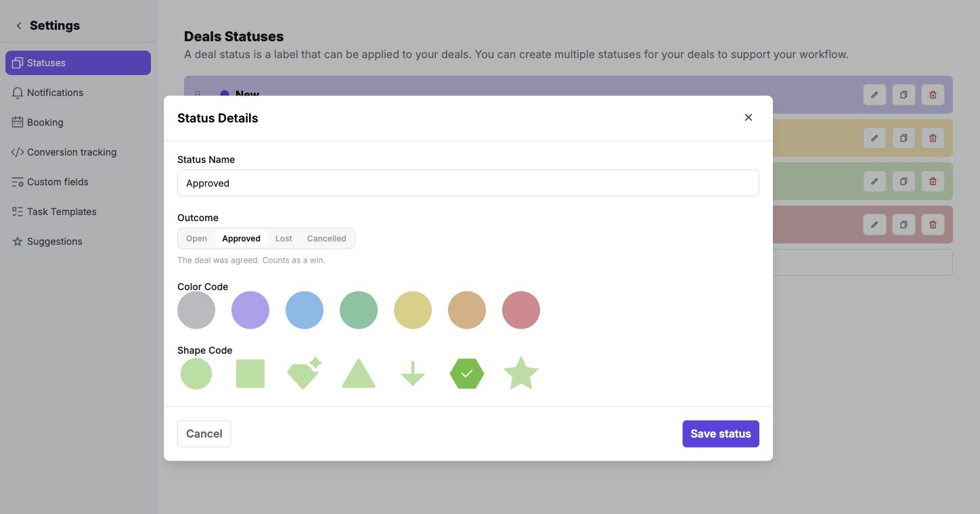Set outcome to Approved

coord(242,239)
